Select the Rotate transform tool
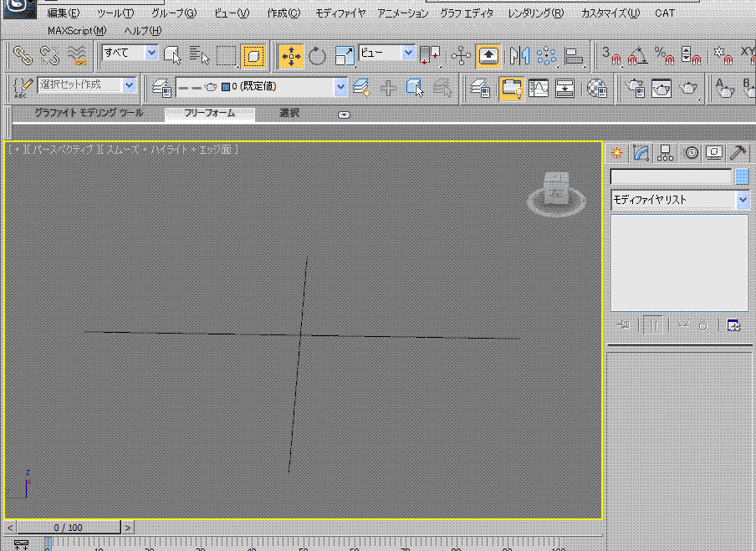756x551 pixels. click(x=317, y=56)
